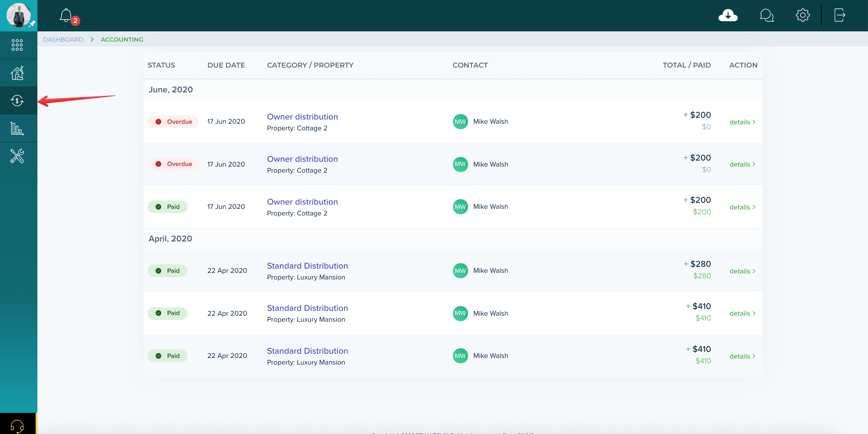Click the paid $200 green amount
The image size is (868, 434).
tap(702, 212)
